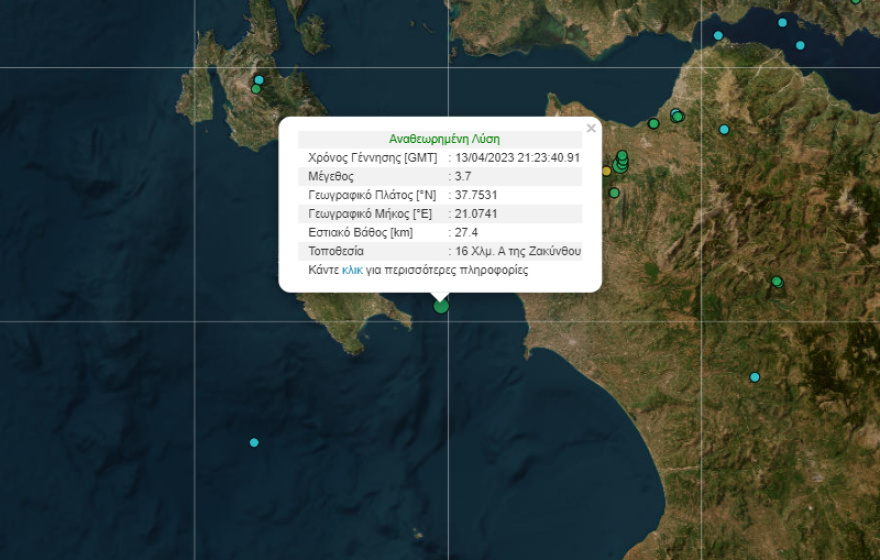Select the focal depth value '27.4'
Screen dimensions: 880x560
(x=466, y=232)
